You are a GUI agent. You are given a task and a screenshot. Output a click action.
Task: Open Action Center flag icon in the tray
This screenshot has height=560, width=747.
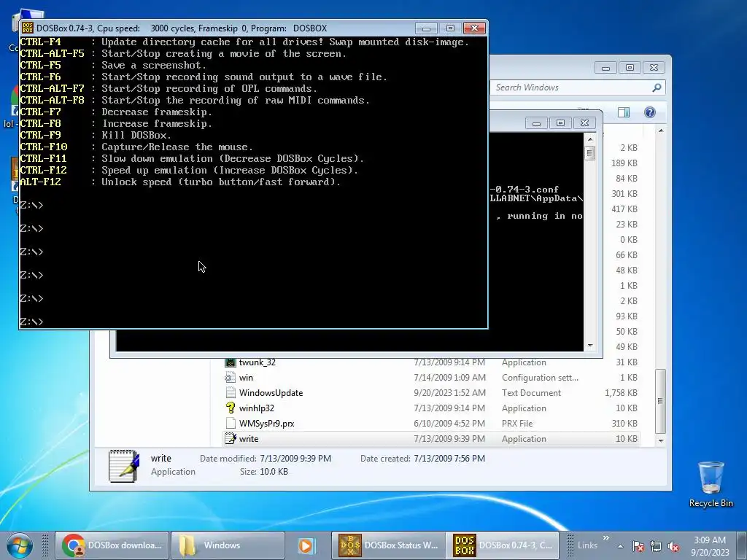(638, 546)
